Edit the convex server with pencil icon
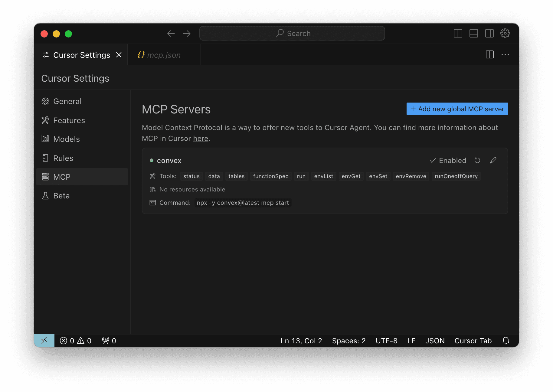 click(x=493, y=160)
